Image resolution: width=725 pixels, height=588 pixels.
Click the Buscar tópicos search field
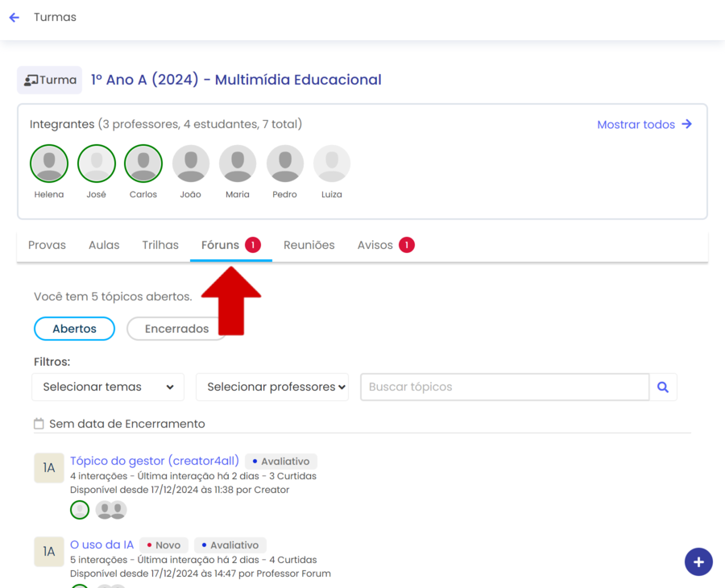point(504,387)
